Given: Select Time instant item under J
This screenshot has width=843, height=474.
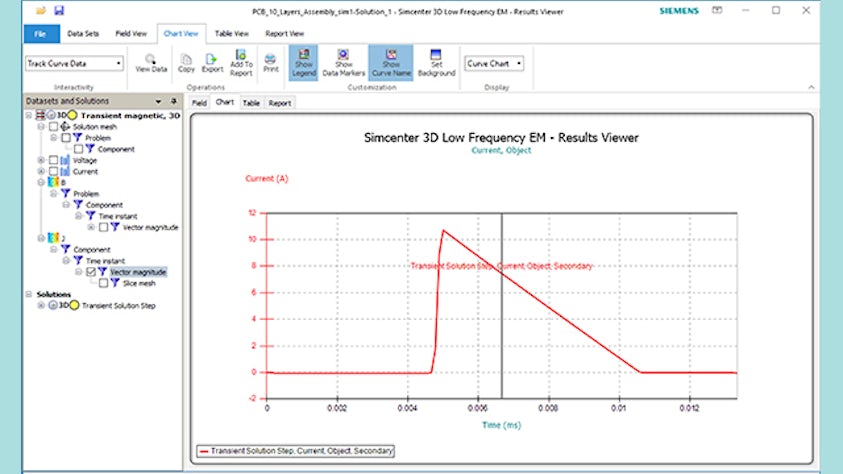Looking at the screenshot, I should point(105,261).
